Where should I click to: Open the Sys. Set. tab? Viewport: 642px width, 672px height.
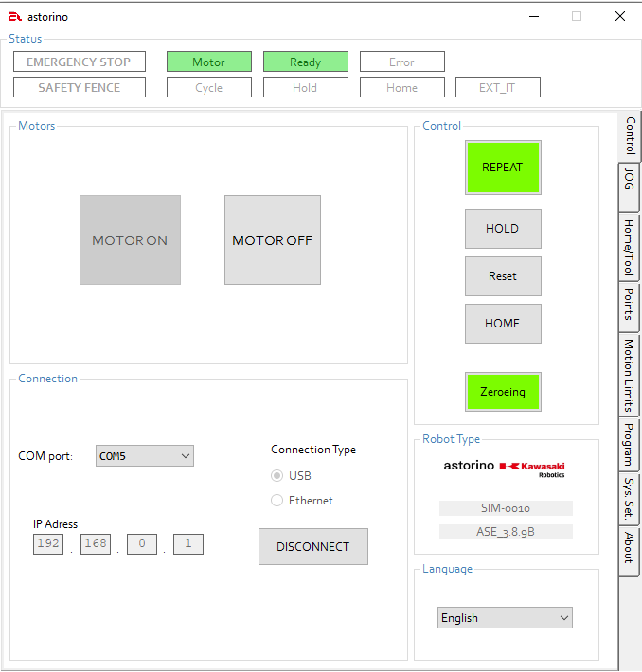(629, 499)
